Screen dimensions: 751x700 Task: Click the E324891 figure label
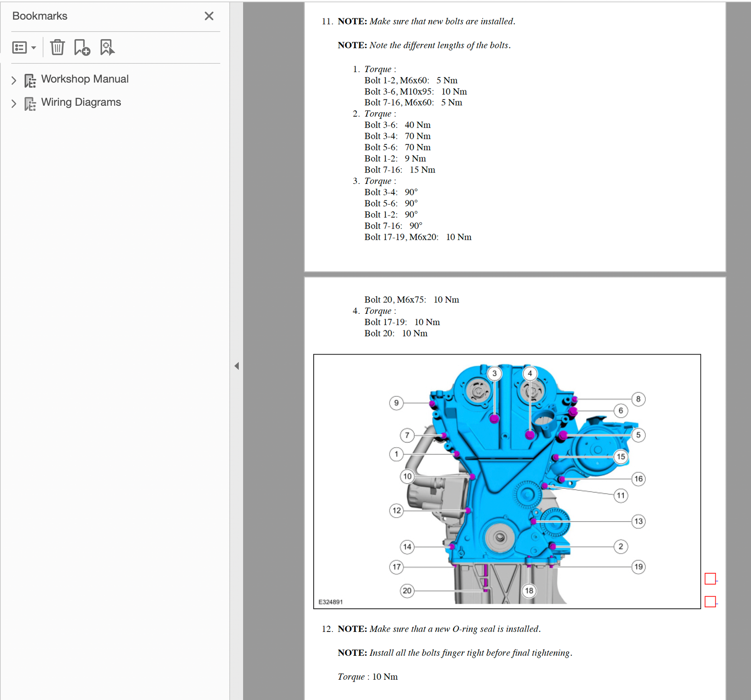point(331,602)
